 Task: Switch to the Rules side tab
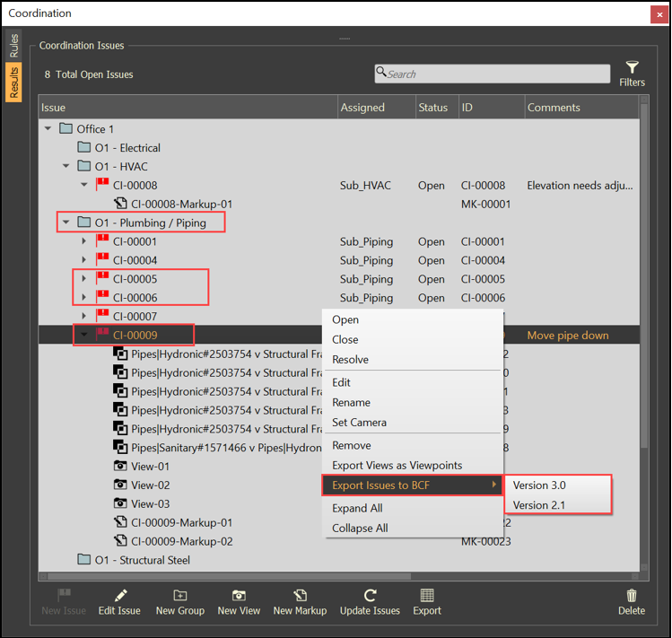click(x=13, y=45)
